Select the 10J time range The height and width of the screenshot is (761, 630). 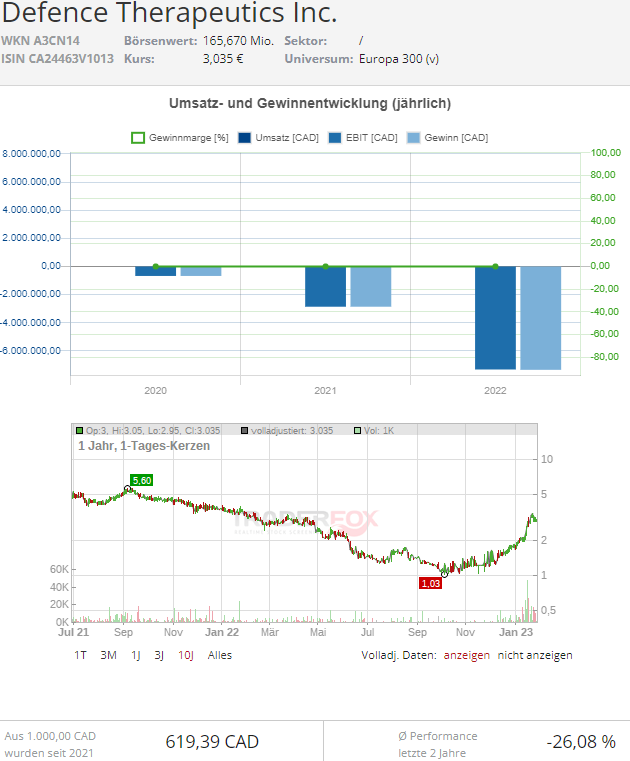point(186,655)
